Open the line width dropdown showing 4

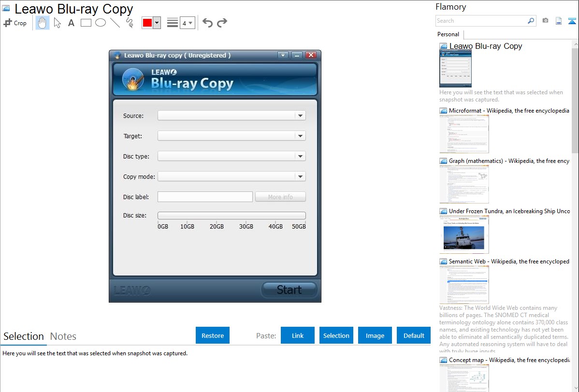[x=188, y=23]
